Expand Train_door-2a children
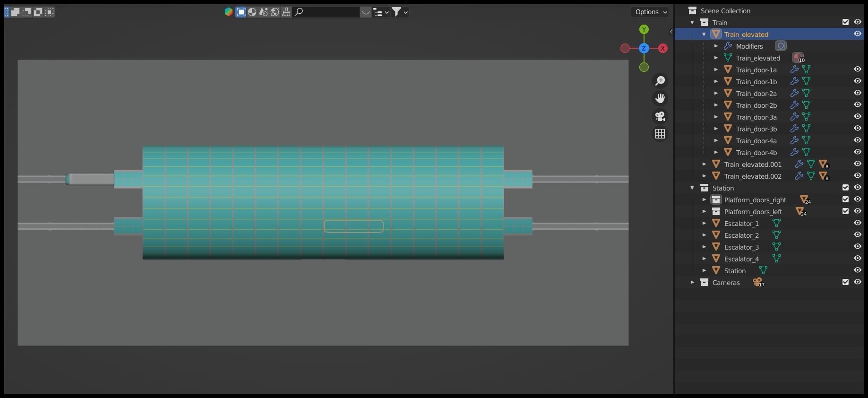The image size is (868, 398). point(716,93)
